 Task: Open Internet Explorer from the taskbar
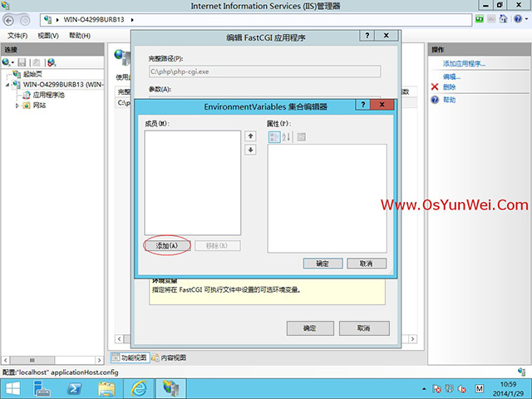139,388
